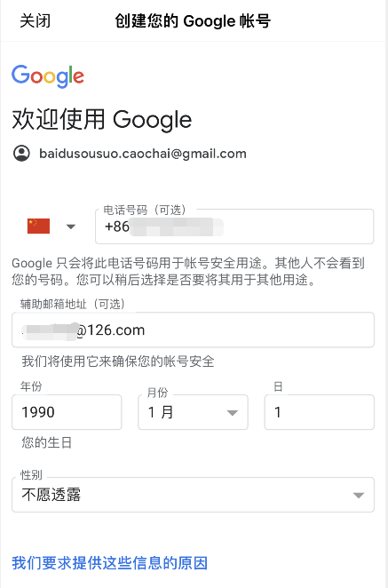Click the month dropdown arrow next to 1 月
This screenshot has height=588, width=388.
[x=233, y=413]
